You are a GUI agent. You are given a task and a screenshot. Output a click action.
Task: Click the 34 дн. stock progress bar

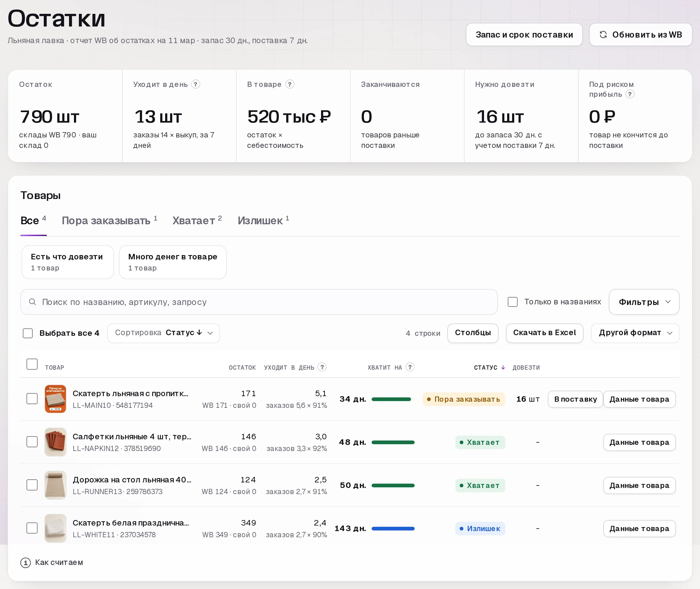click(x=393, y=399)
